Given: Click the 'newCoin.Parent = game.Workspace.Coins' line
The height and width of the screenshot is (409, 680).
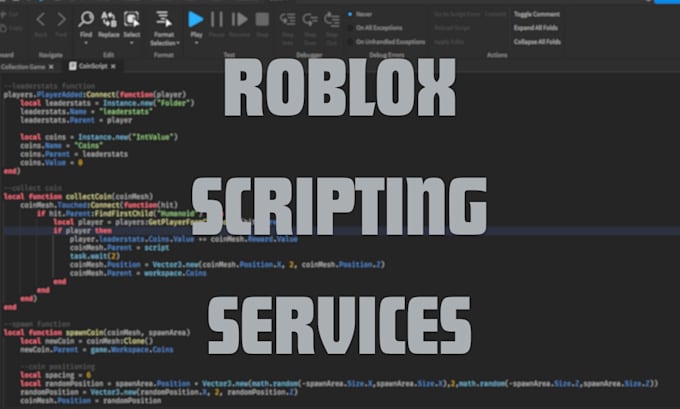Looking at the screenshot, I should [97, 350].
